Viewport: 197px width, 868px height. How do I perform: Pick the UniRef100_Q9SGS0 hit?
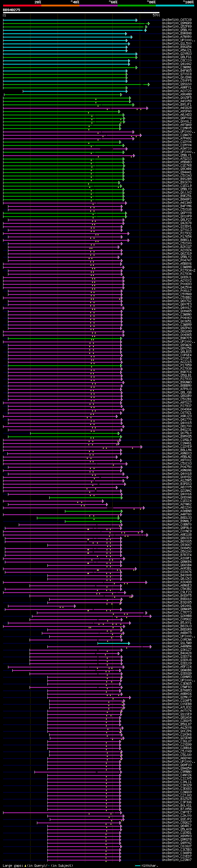click(x=177, y=85)
